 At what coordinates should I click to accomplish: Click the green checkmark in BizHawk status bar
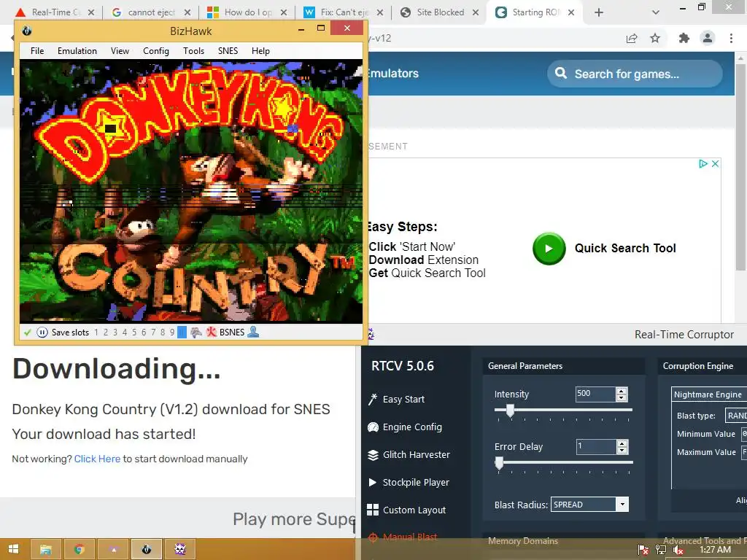click(28, 332)
